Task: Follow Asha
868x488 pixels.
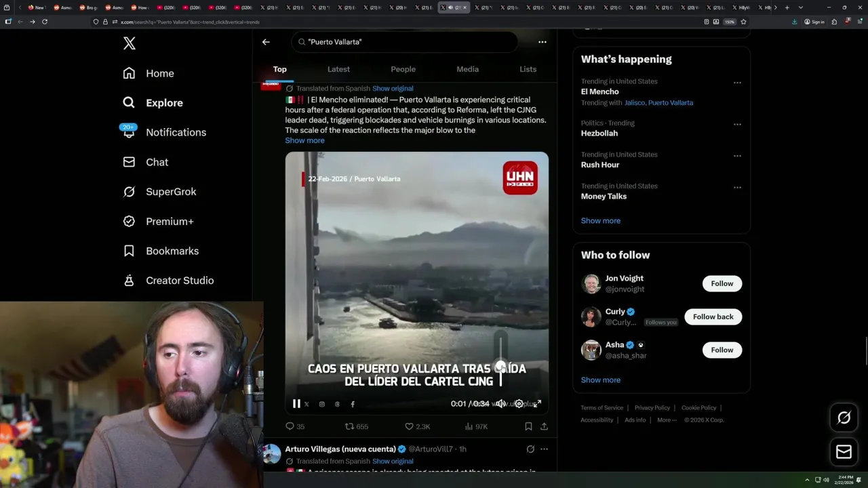Action: [x=722, y=350]
